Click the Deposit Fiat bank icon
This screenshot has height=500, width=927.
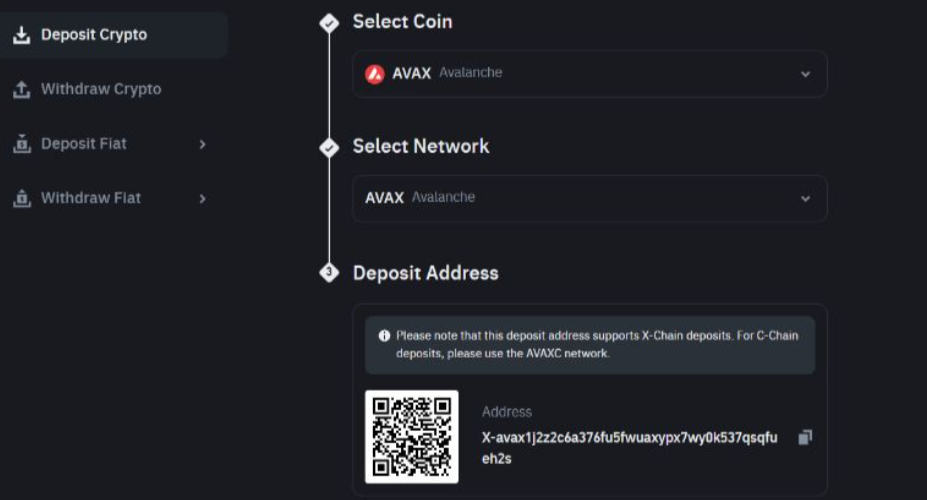21,144
